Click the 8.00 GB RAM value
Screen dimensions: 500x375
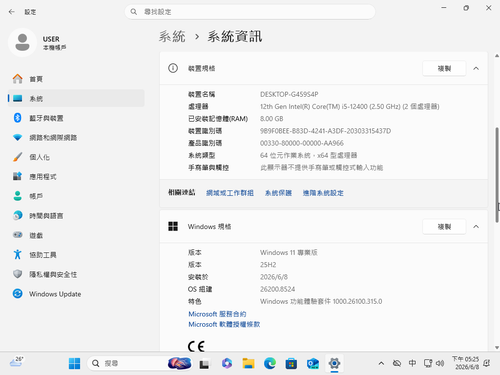[271, 119]
